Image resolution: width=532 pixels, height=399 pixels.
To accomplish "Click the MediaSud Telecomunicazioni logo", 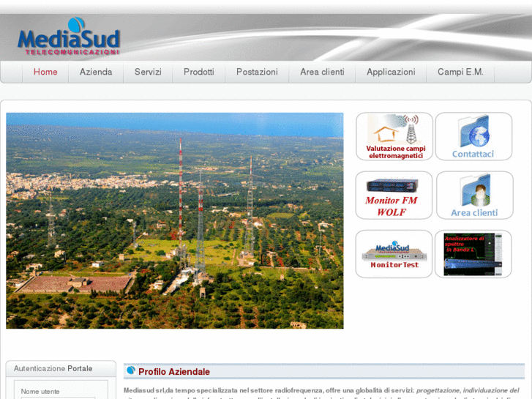I will (x=69, y=37).
